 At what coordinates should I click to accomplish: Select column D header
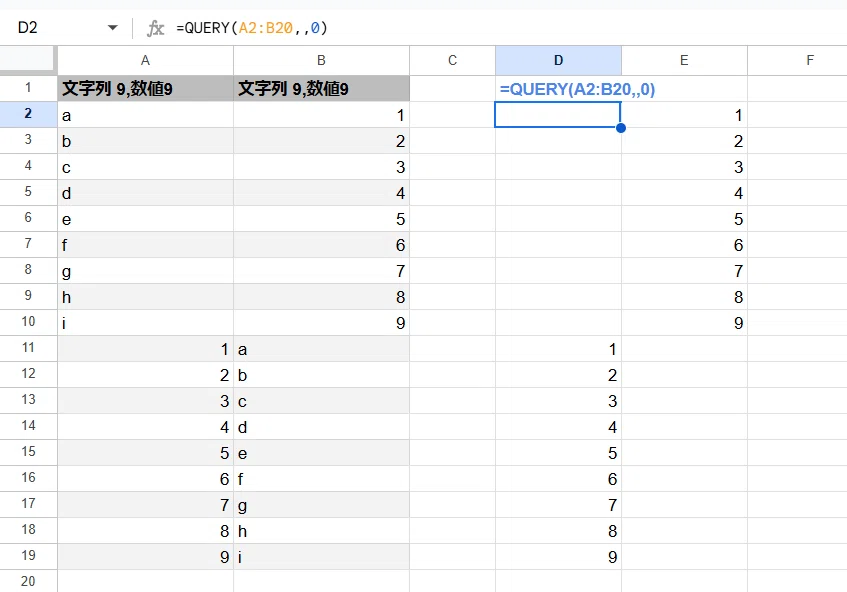[x=559, y=60]
